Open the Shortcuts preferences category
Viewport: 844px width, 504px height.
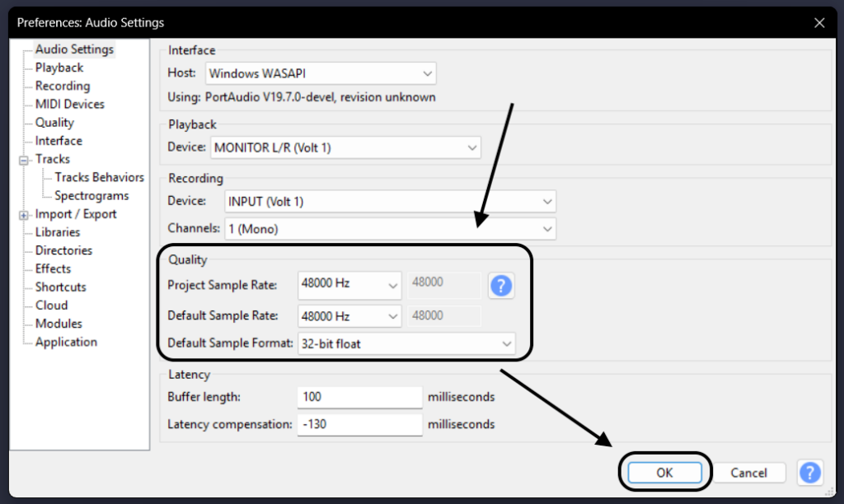pos(60,287)
